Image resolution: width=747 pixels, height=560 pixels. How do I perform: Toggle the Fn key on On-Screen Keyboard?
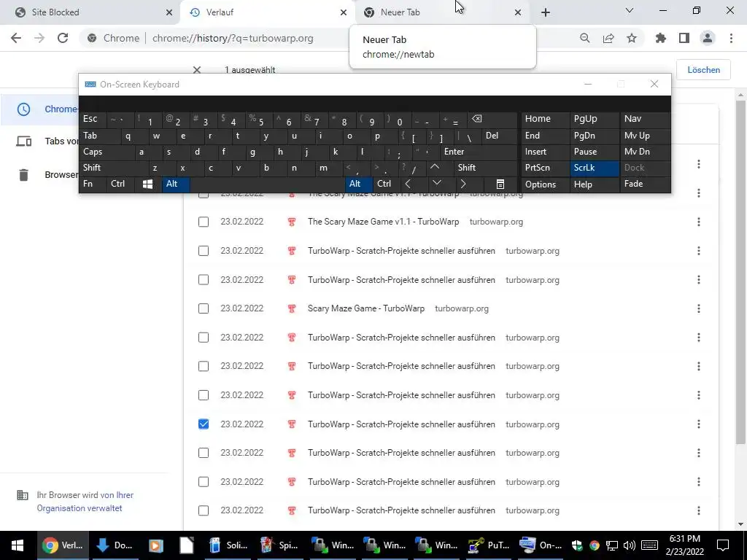point(93,184)
